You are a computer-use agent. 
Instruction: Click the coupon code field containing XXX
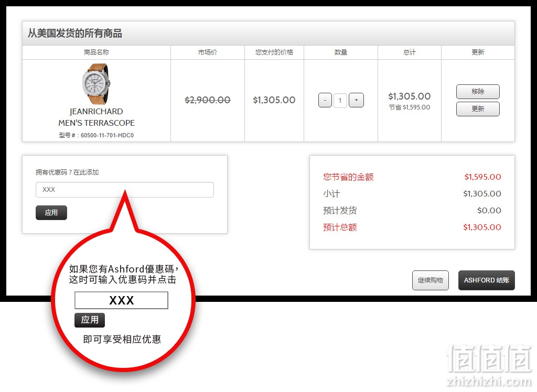(x=125, y=190)
